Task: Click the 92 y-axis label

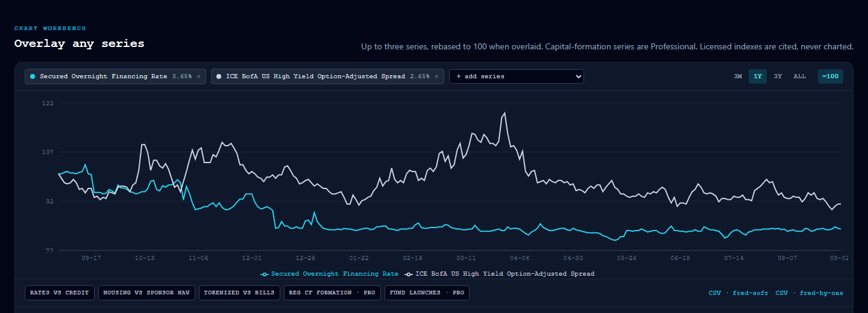Action: pos(49,201)
